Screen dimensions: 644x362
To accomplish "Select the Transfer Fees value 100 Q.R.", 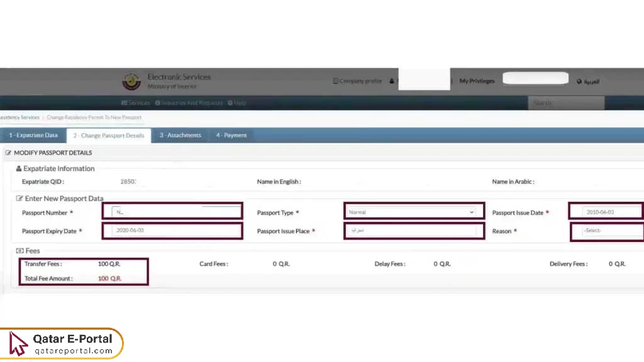I will point(109,264).
